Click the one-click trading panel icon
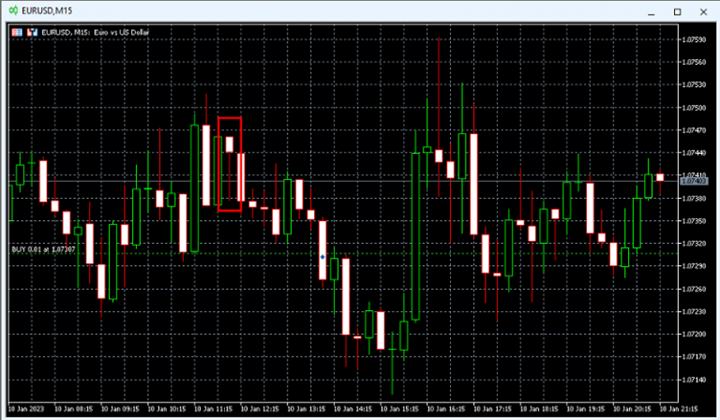The height and width of the screenshot is (420, 720). tap(16, 32)
